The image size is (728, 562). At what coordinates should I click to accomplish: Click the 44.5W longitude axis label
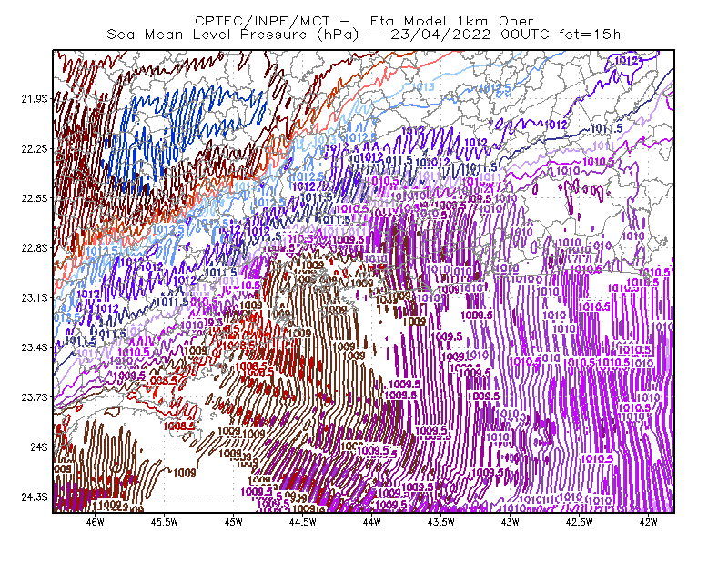303,522
